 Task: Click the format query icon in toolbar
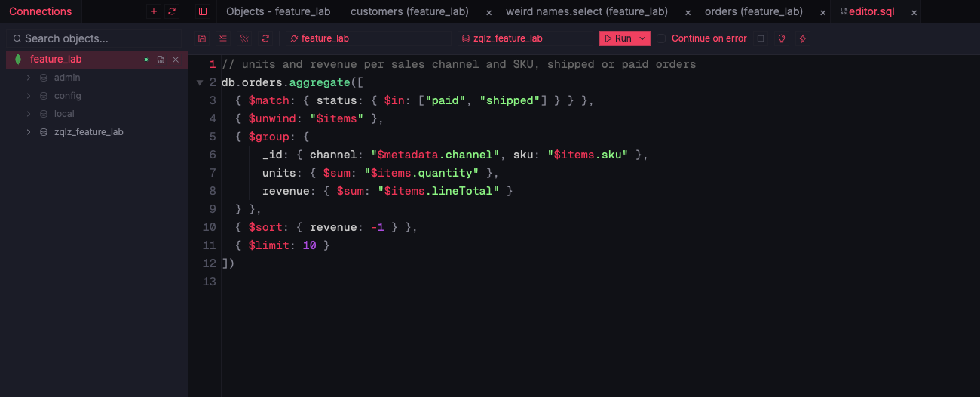[x=222, y=38]
